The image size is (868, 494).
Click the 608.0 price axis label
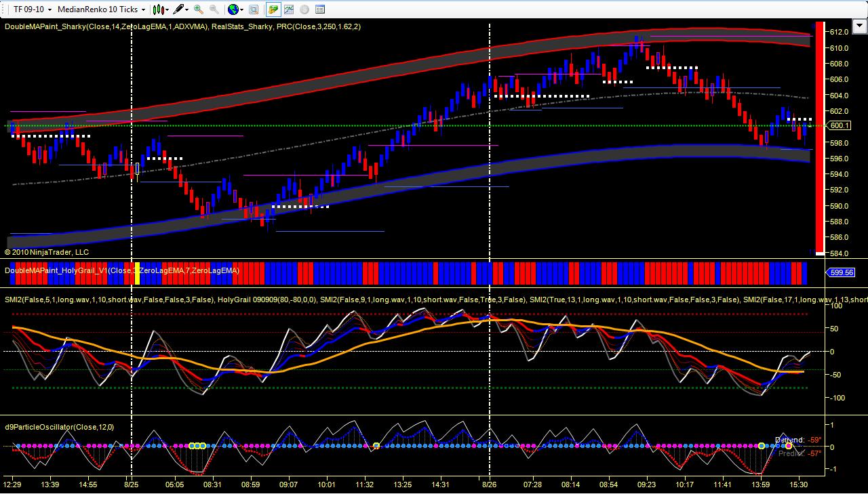840,64
